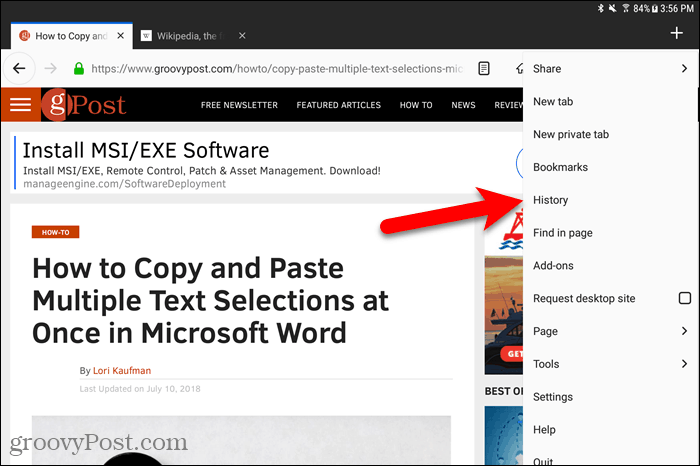
Task: Open Settings from the menu
Action: 611,397
